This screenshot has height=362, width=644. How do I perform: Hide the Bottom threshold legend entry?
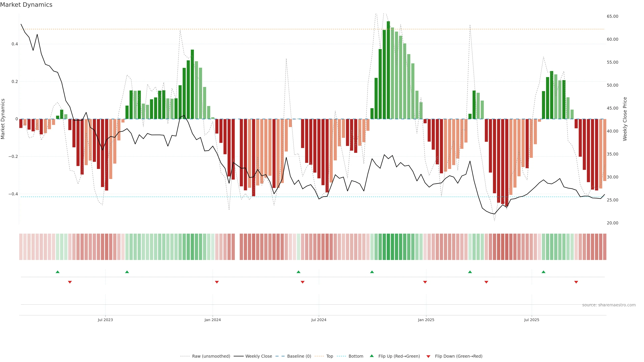click(356, 356)
